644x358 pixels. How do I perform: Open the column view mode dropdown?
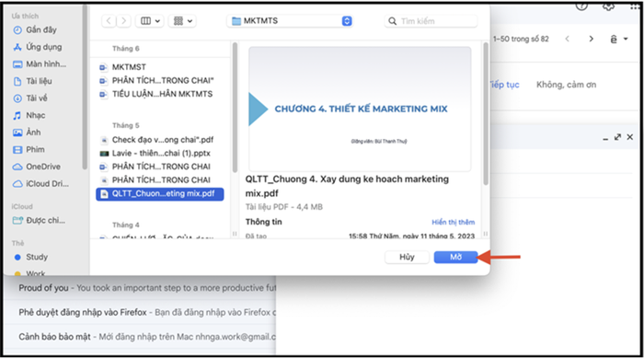tap(150, 21)
